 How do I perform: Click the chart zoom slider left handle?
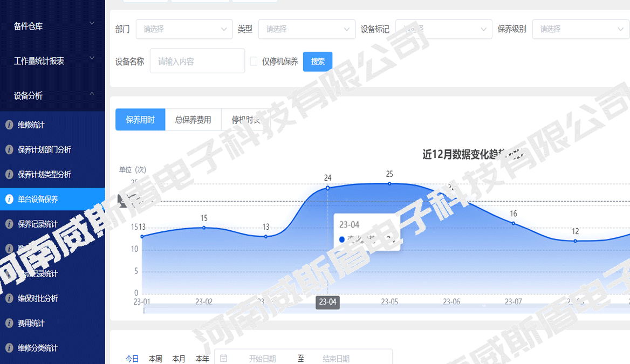coord(144,310)
